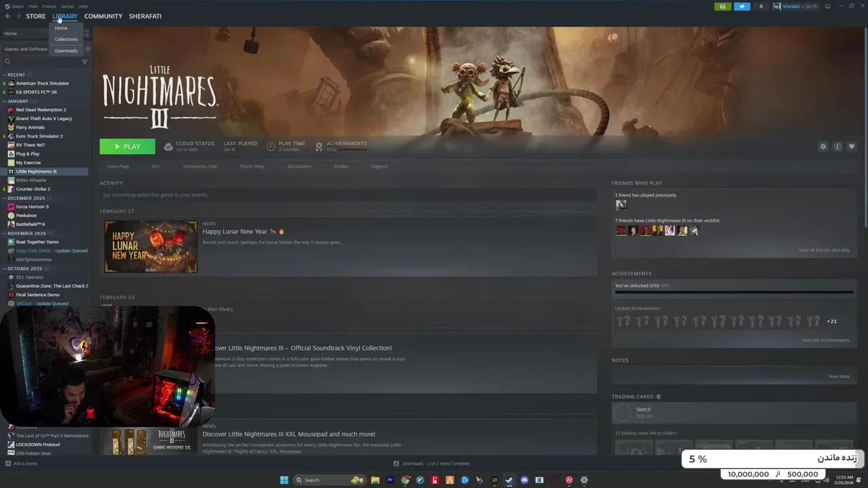Open the Friends menu
Image resolution: width=868 pixels, height=488 pixels.
click(x=49, y=6)
